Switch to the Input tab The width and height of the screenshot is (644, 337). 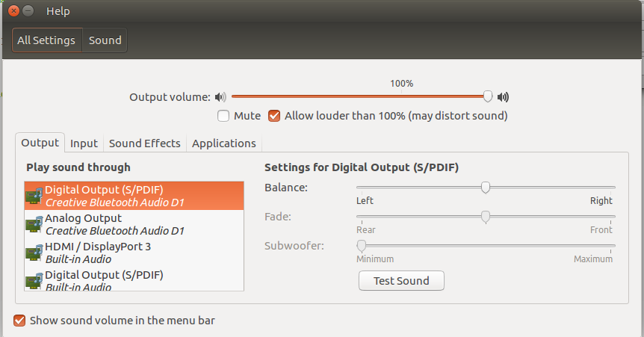point(84,143)
